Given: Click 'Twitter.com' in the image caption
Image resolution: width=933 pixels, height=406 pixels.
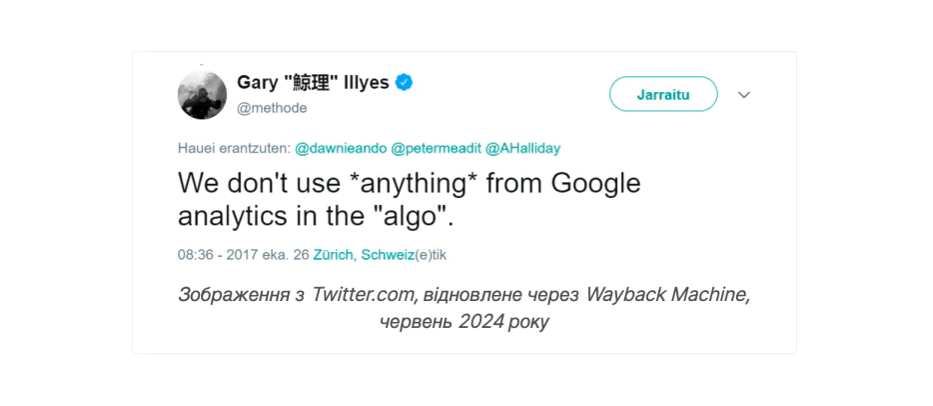Looking at the screenshot, I should (365, 295).
